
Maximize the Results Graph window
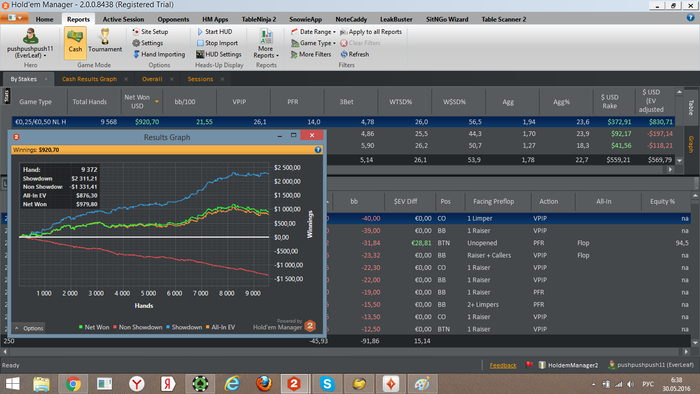293,135
